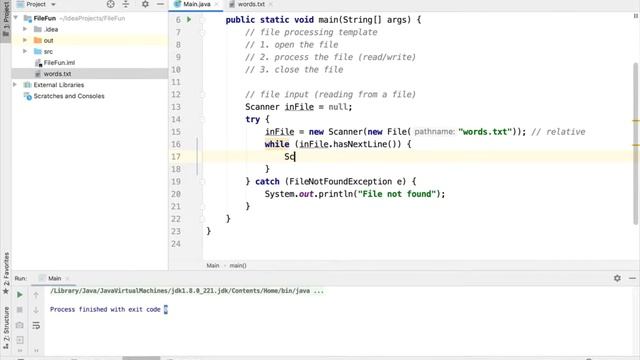
Task: Click the java command line in console
Action: click(187, 291)
